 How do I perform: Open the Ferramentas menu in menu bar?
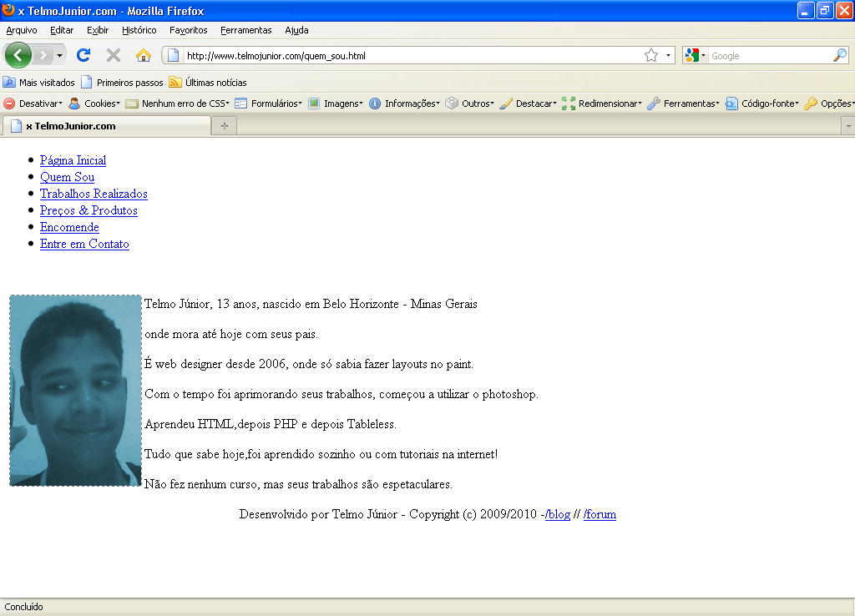(246, 30)
